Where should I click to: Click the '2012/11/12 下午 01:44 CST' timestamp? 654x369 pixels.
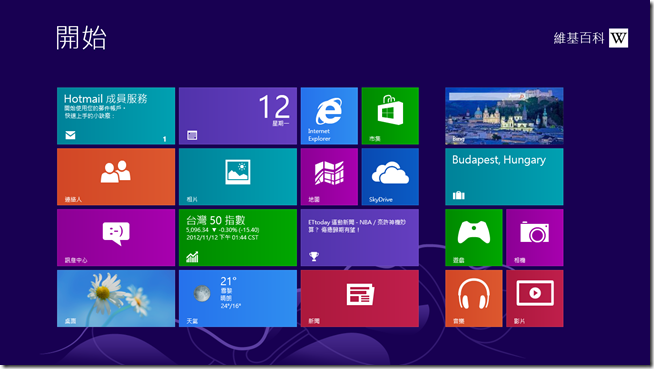click(222, 238)
